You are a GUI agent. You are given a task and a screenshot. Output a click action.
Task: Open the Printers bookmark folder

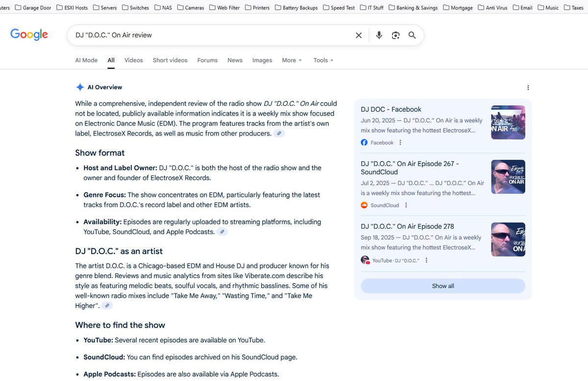[258, 8]
